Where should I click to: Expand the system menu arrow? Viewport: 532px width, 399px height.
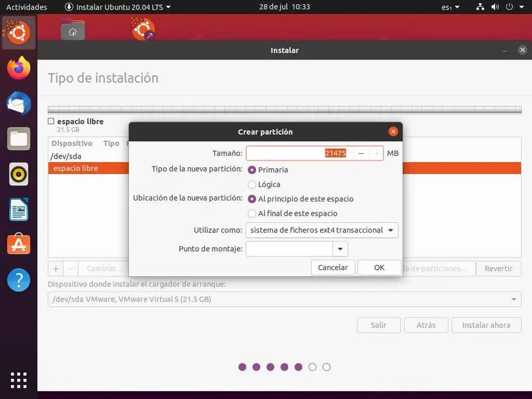coord(521,7)
